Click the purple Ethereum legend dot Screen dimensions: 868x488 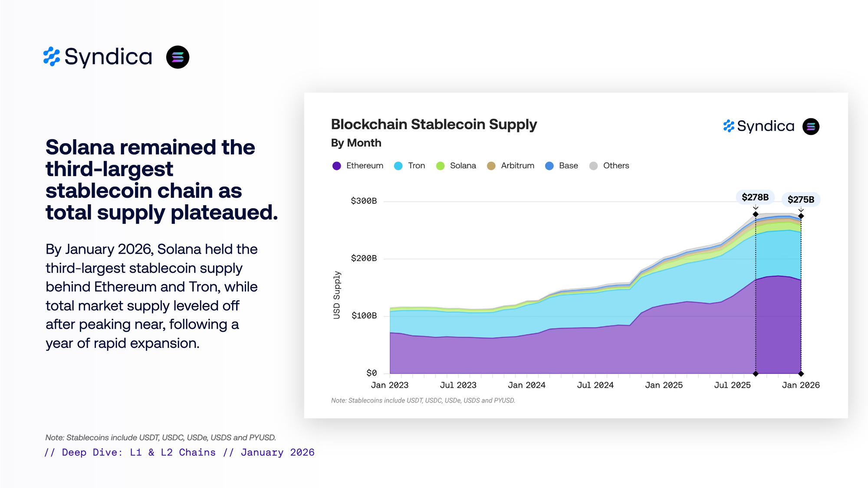click(336, 166)
